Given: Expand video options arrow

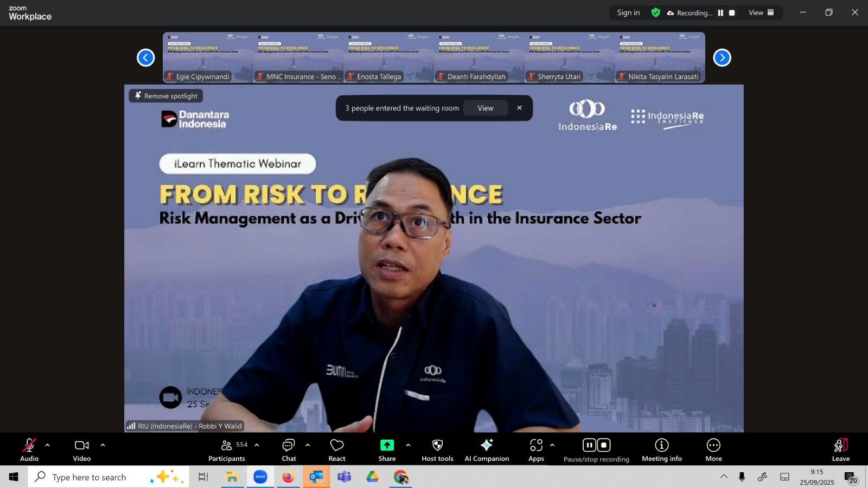Looking at the screenshot, I should click(x=103, y=445).
